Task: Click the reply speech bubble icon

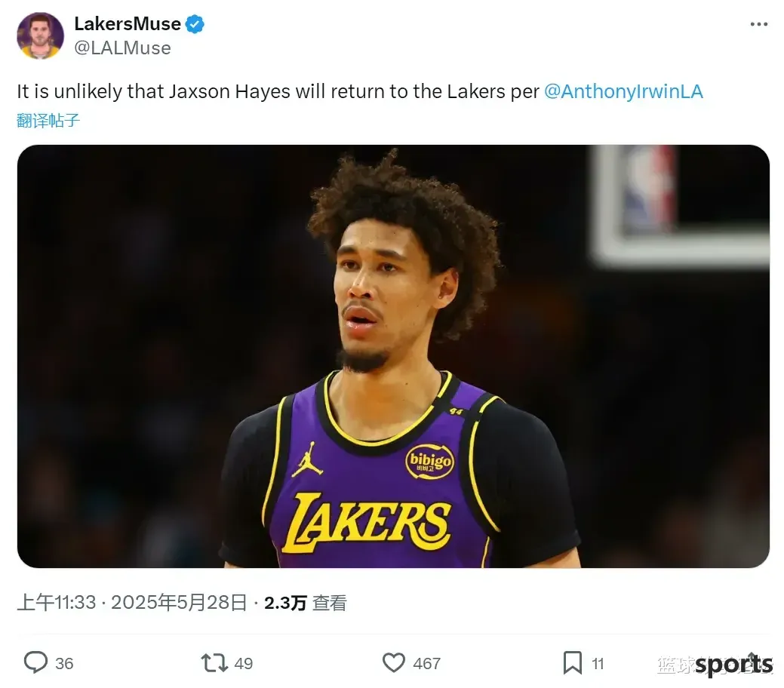Action: tap(35, 662)
